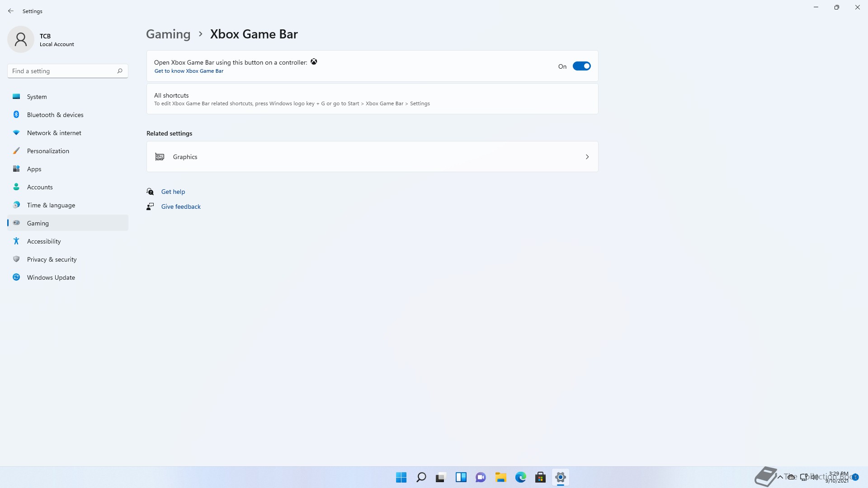Open Windows Update settings
This screenshot has height=488, width=868.
tap(68, 277)
